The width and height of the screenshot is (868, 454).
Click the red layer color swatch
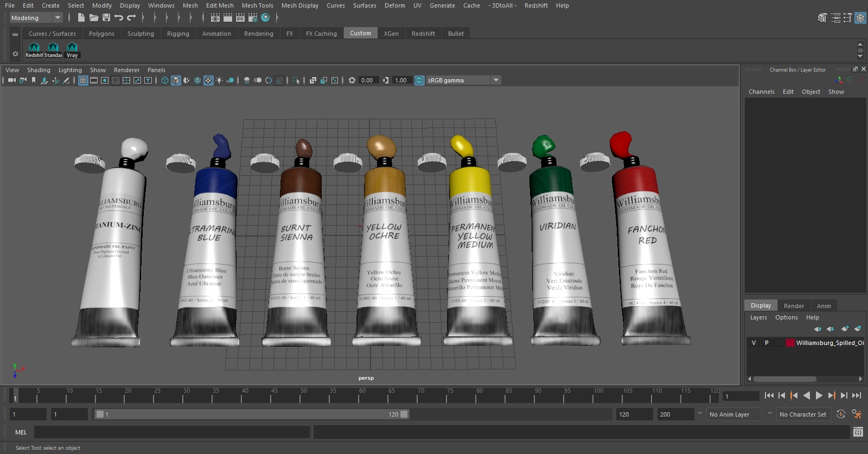pos(790,343)
